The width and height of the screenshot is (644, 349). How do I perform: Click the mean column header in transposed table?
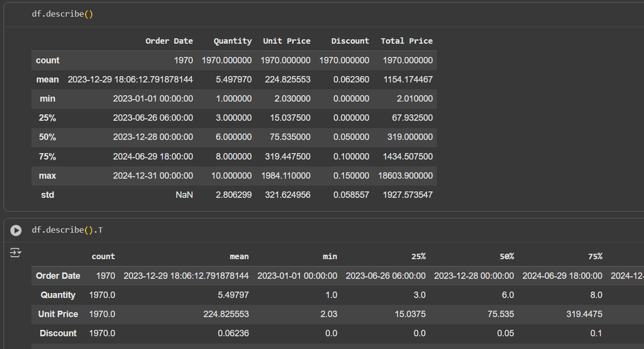[x=239, y=257]
